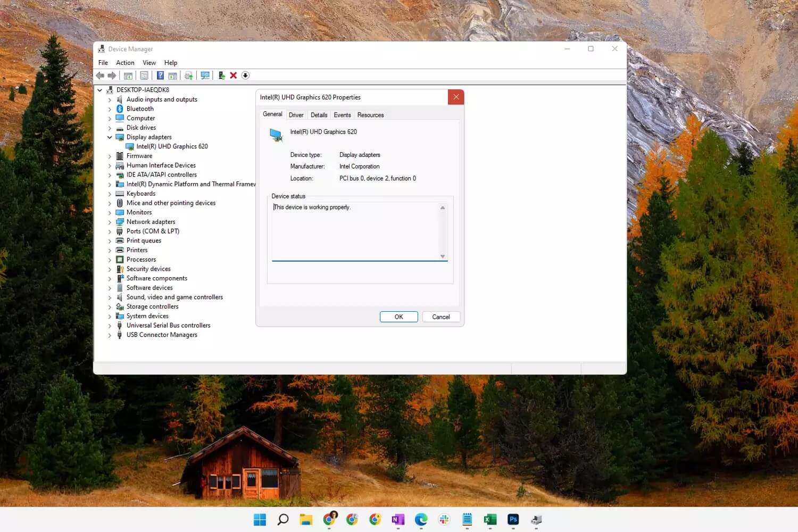
Task: Click Device status scrollbar down arrow
Action: click(443, 256)
